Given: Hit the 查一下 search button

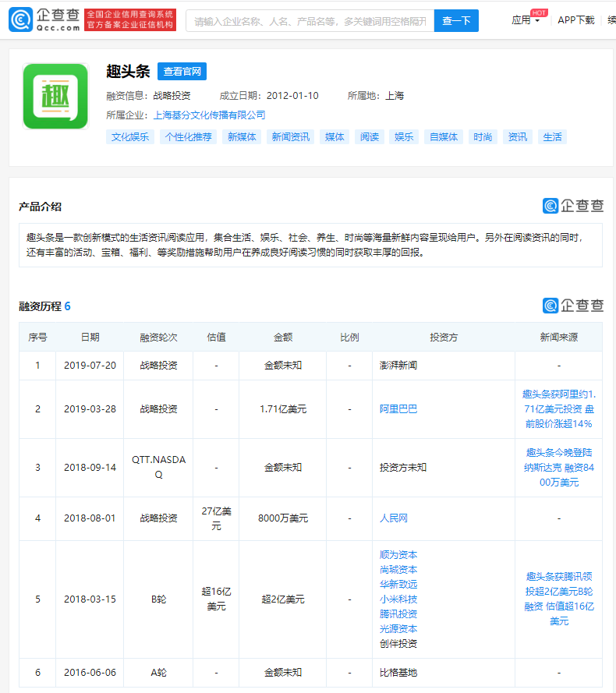Looking at the screenshot, I should [456, 21].
